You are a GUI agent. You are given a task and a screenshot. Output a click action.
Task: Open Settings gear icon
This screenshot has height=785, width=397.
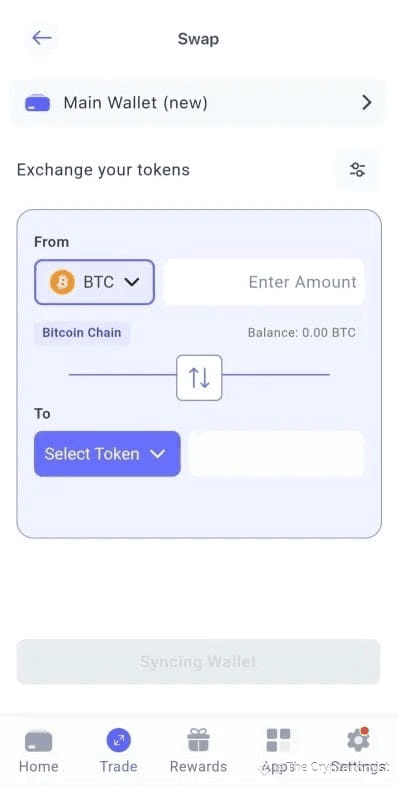coord(358,740)
